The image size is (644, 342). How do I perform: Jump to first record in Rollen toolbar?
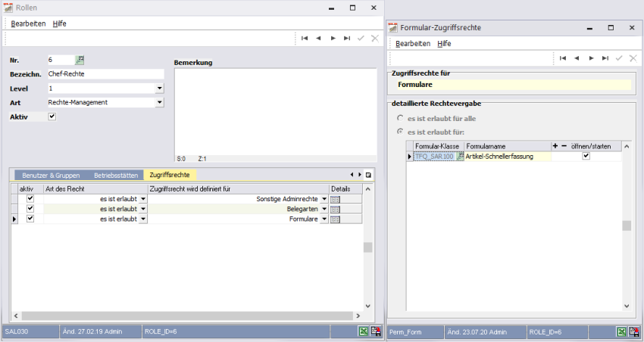[x=304, y=38]
